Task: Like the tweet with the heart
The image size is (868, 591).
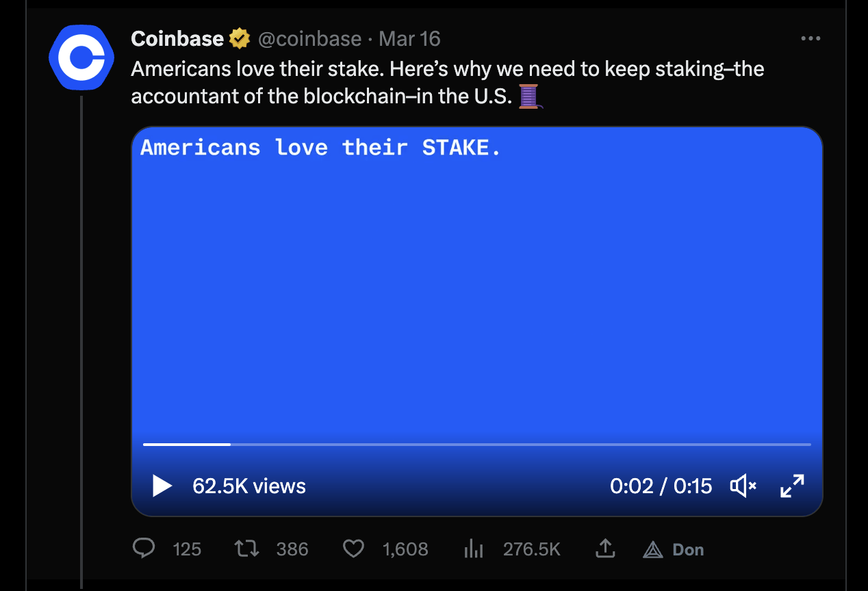Action: point(353,549)
